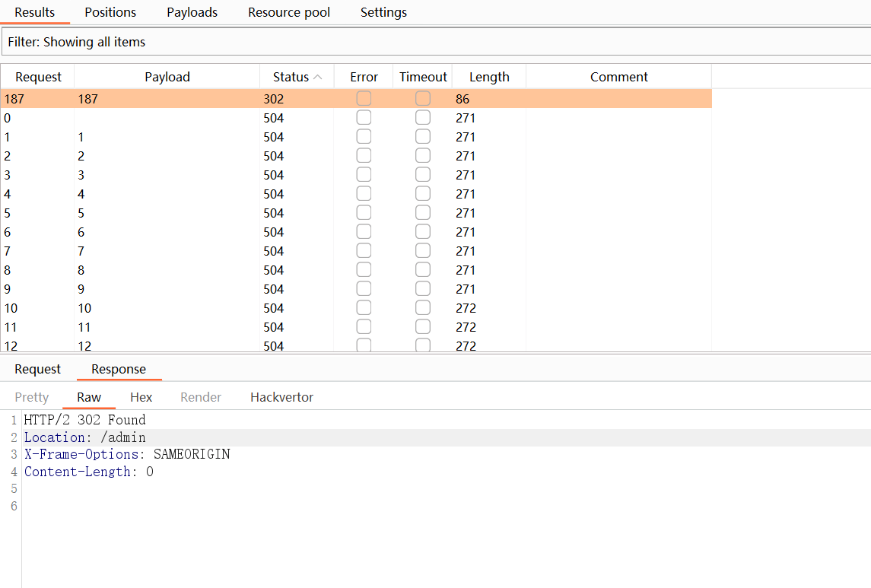This screenshot has width=871, height=588.
Task: Click the Location: /admin header line
Action: (84, 437)
